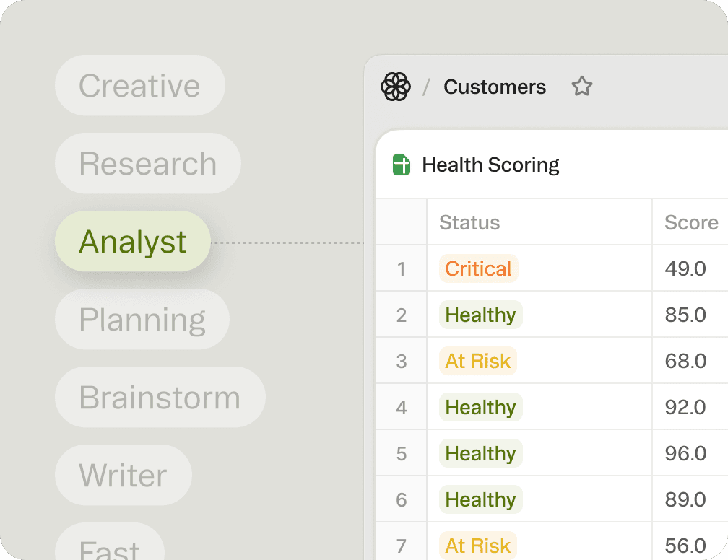Star the Customers page as favorite
Image resolution: width=728 pixels, height=560 pixels.
click(x=581, y=87)
